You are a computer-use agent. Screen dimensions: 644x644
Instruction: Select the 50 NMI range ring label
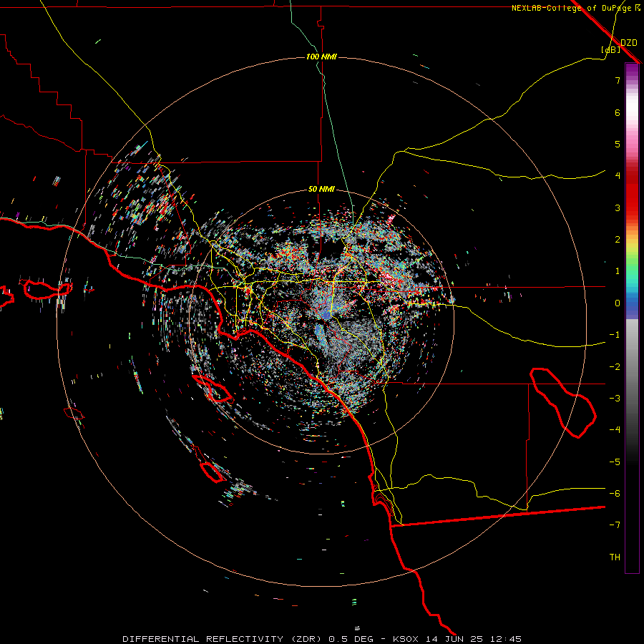[x=321, y=189]
